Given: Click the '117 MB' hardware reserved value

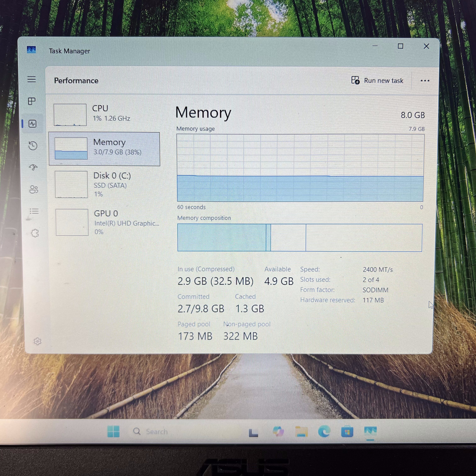Looking at the screenshot, I should [373, 300].
